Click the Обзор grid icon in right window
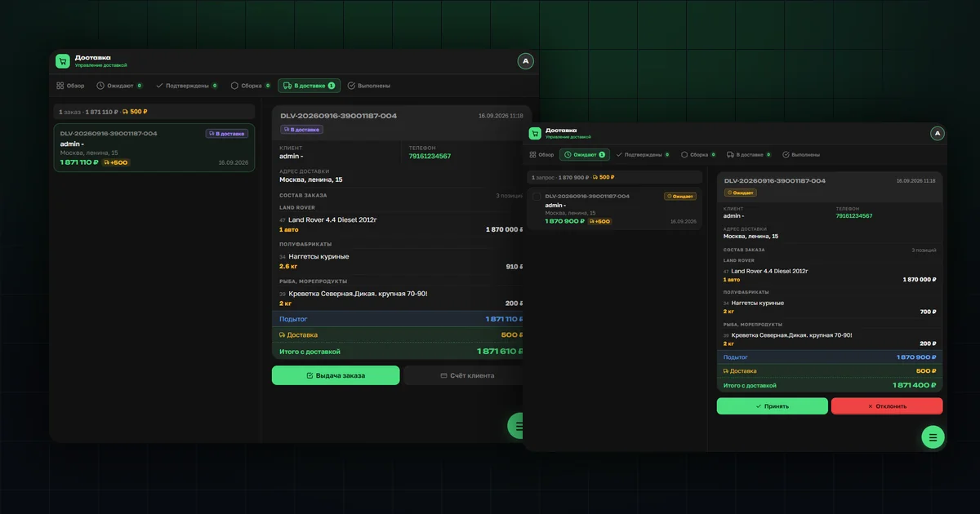 [x=532, y=154]
